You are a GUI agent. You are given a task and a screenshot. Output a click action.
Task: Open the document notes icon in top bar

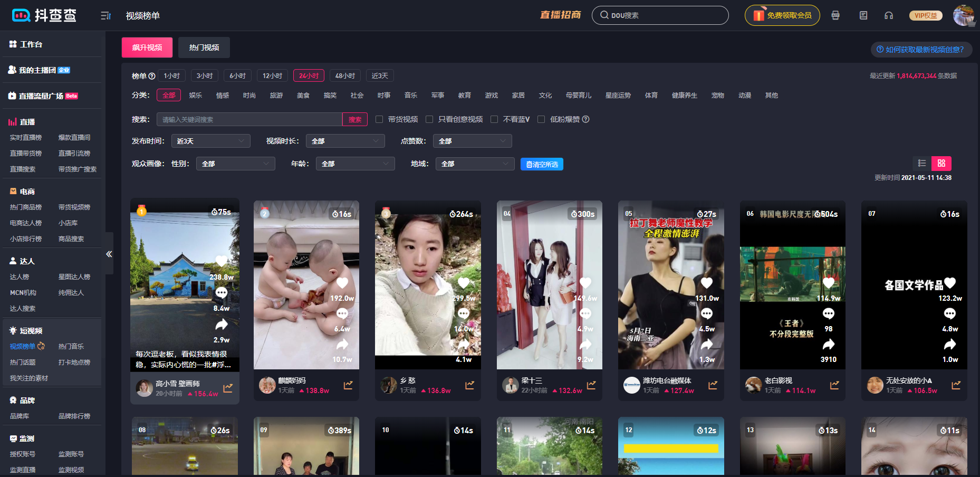point(863,15)
